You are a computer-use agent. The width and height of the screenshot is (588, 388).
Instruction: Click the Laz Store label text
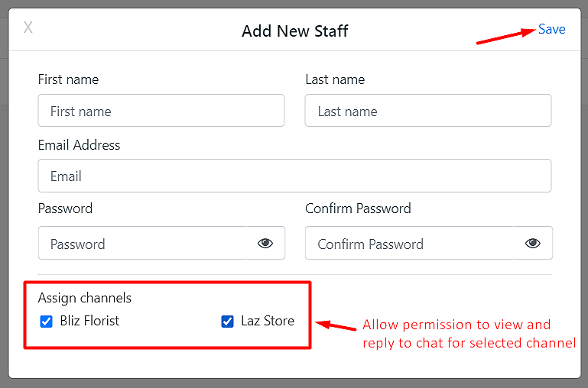coord(268,321)
